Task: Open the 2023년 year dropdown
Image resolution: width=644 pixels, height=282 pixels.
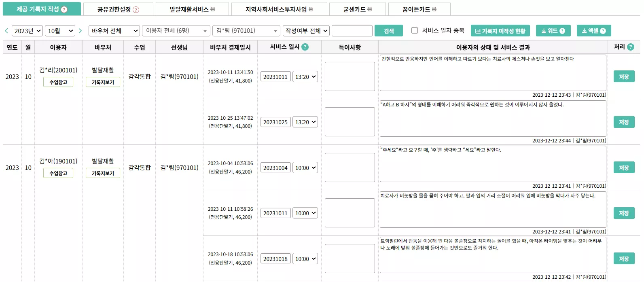Action: (x=27, y=30)
